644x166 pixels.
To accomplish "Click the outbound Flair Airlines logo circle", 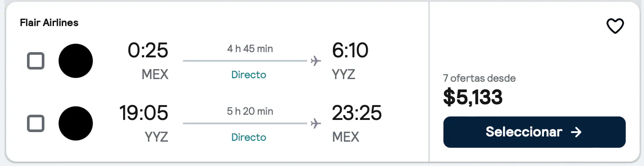I will click(x=76, y=61).
